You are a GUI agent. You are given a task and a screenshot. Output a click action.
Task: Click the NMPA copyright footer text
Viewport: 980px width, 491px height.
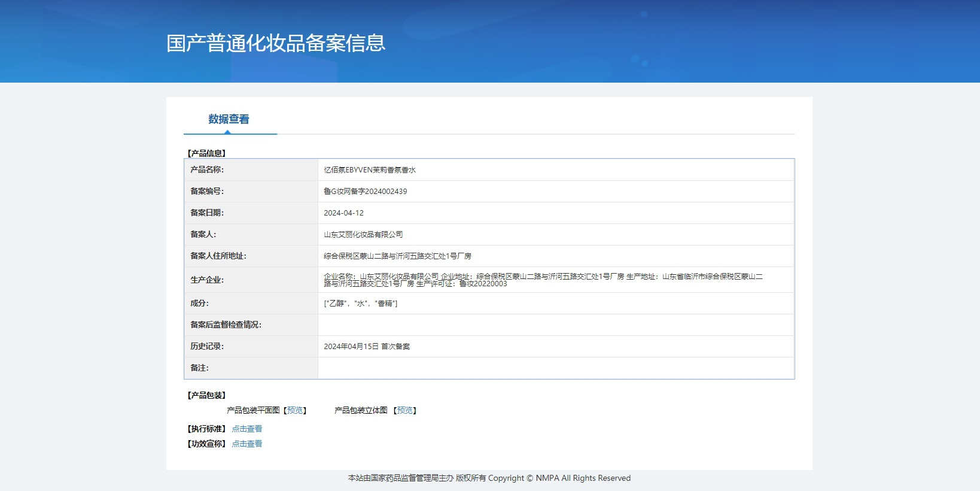click(489, 478)
